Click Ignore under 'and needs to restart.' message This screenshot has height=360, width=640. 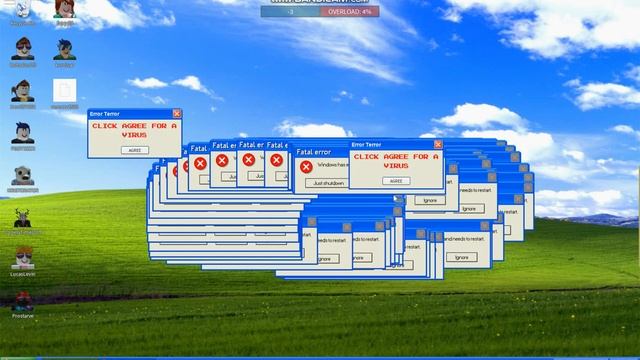coord(462,257)
